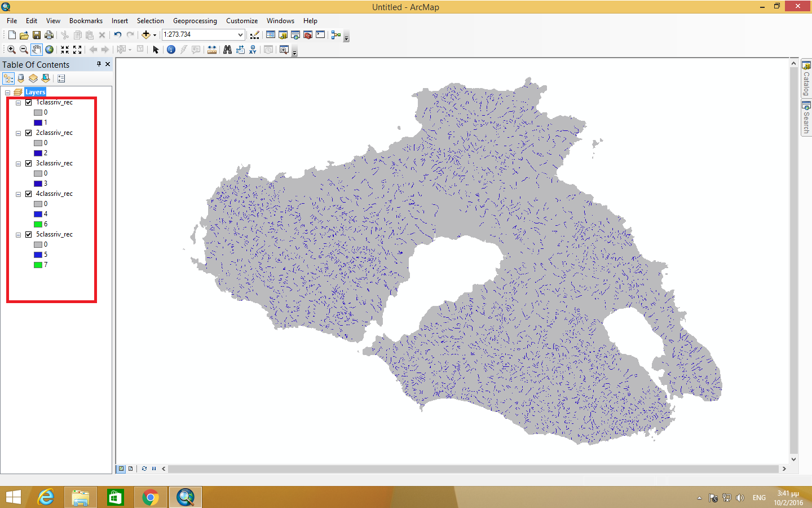The image size is (812, 508).
Task: Toggle visibility of 4classriv_rec layer
Action: (x=28, y=194)
